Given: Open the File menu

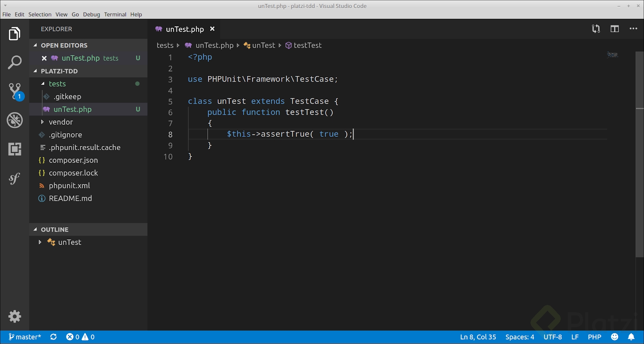Looking at the screenshot, I should tap(6, 14).
